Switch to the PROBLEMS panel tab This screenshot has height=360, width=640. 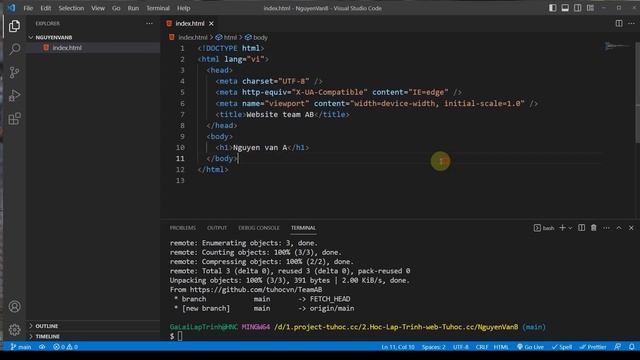[183, 228]
